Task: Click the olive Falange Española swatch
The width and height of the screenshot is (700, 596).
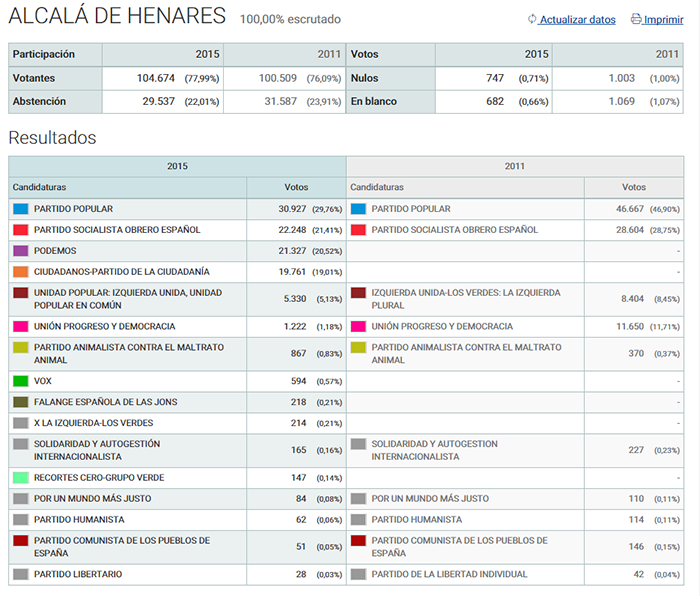Action: coord(21,402)
